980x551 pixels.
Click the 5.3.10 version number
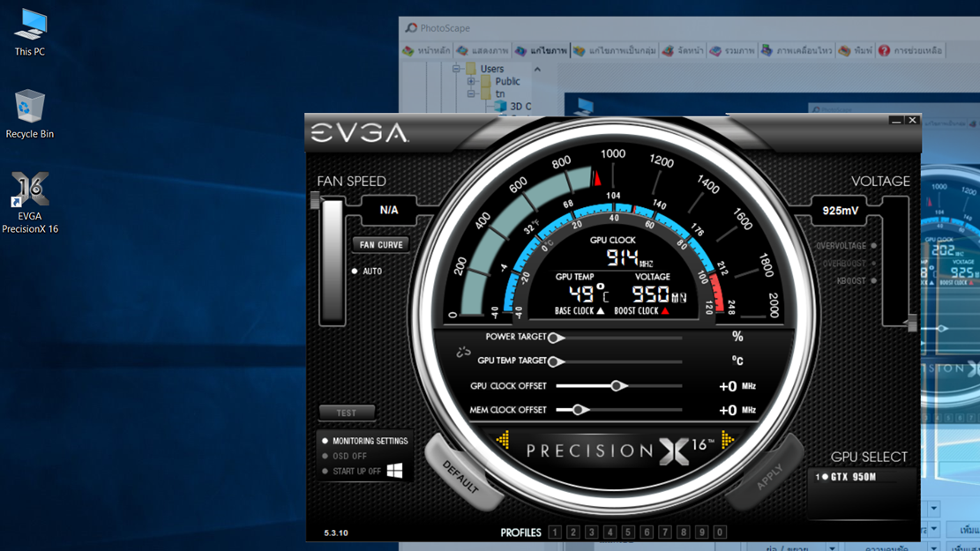(x=336, y=532)
